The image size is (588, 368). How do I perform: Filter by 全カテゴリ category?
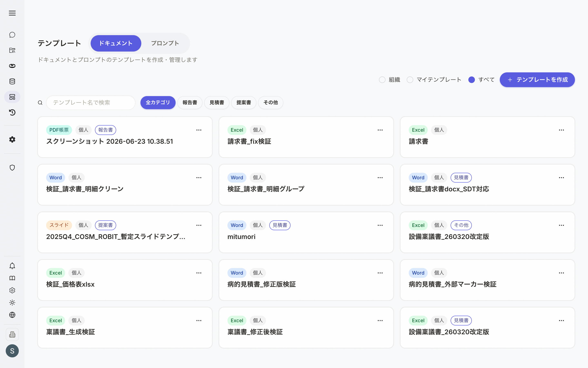click(158, 102)
